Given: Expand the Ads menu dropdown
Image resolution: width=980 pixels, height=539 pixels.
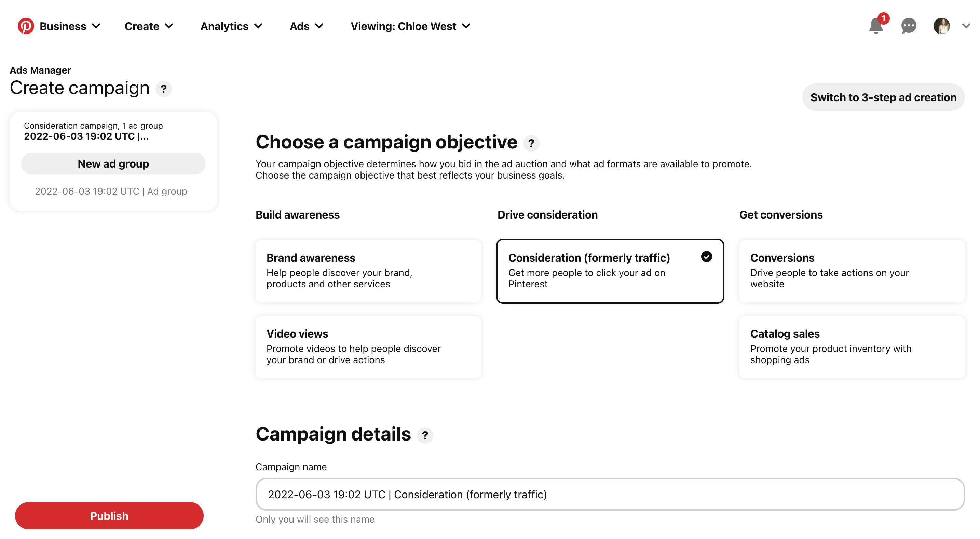Looking at the screenshot, I should 307,27.
